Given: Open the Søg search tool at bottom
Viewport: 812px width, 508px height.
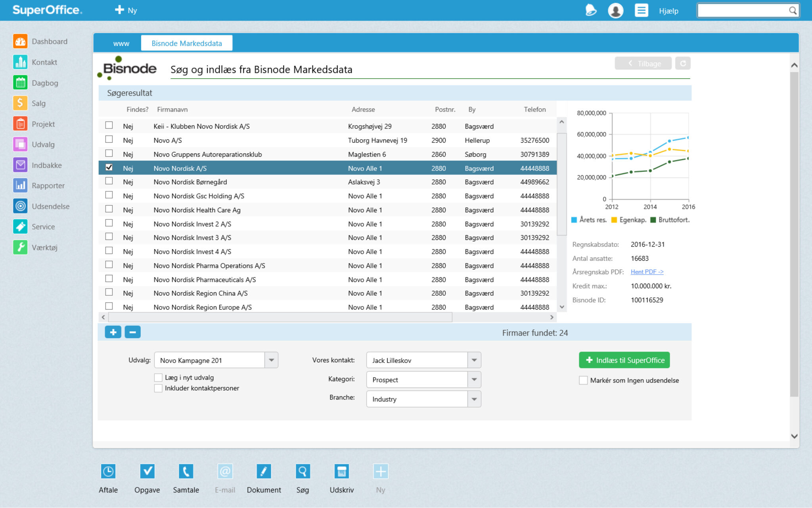Looking at the screenshot, I should coord(303,471).
